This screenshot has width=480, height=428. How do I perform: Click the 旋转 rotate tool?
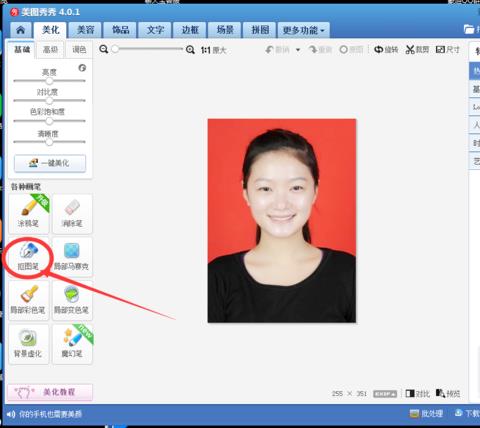point(386,50)
